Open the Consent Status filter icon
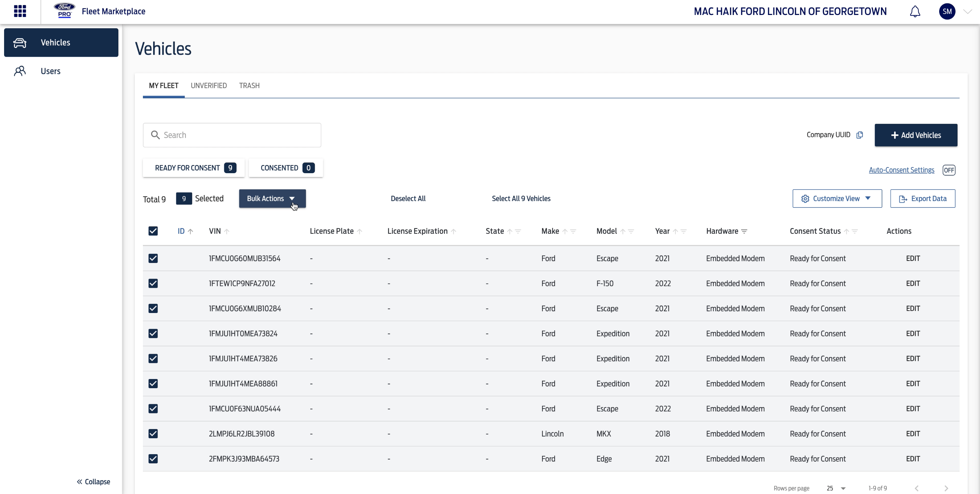 coord(854,231)
